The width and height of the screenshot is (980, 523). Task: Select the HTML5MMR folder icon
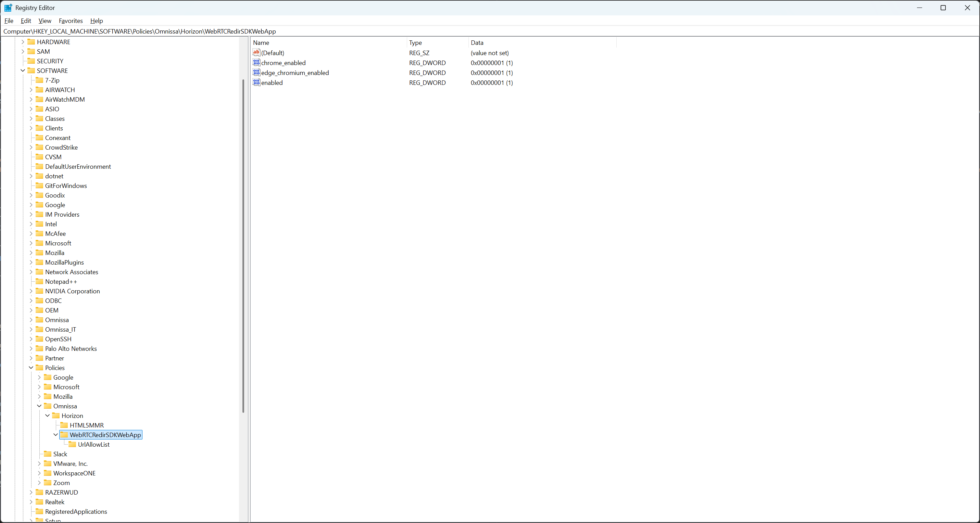[x=64, y=425]
